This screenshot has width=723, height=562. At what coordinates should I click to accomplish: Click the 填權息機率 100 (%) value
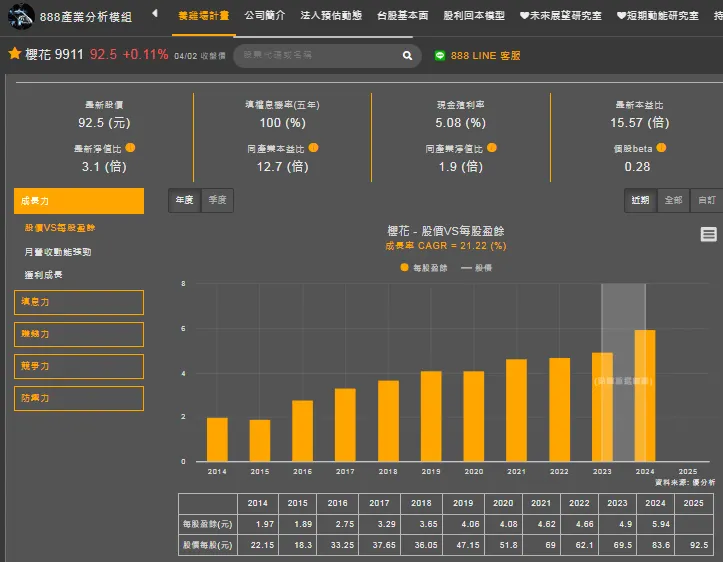click(282, 123)
